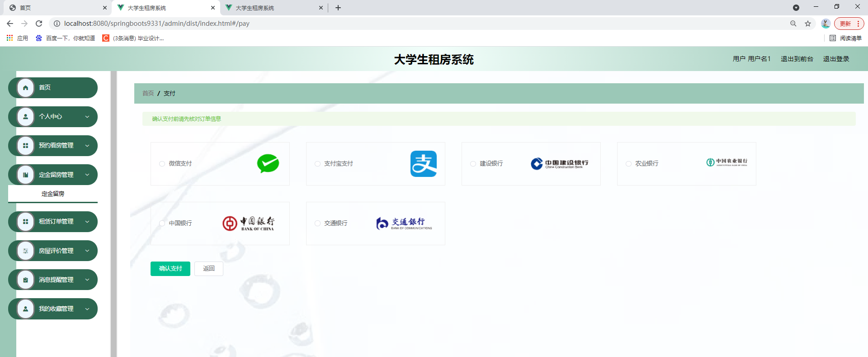This screenshot has height=357, width=868.
Task: Click the site information icon in address bar
Action: pos(57,24)
